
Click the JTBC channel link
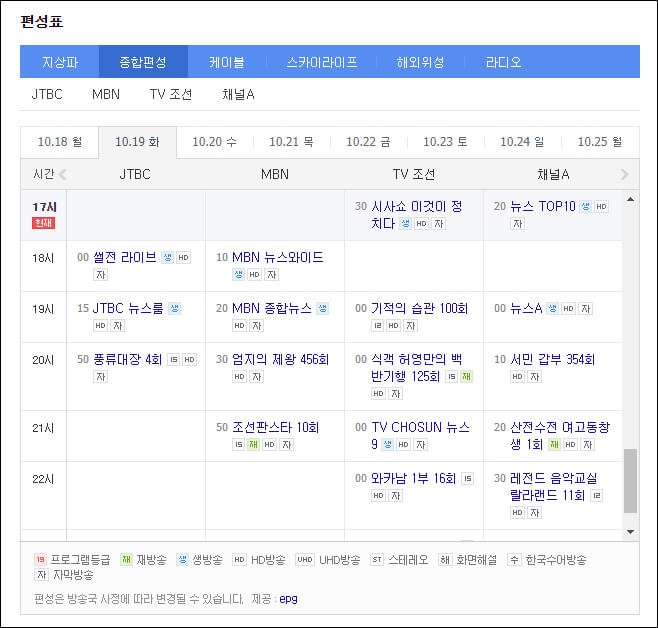coord(47,94)
